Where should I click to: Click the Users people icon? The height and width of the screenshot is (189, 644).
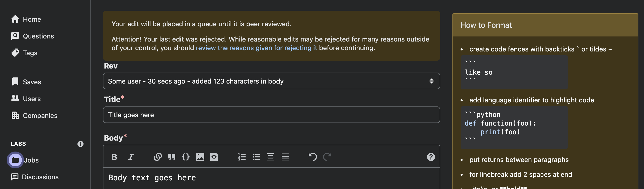15,98
